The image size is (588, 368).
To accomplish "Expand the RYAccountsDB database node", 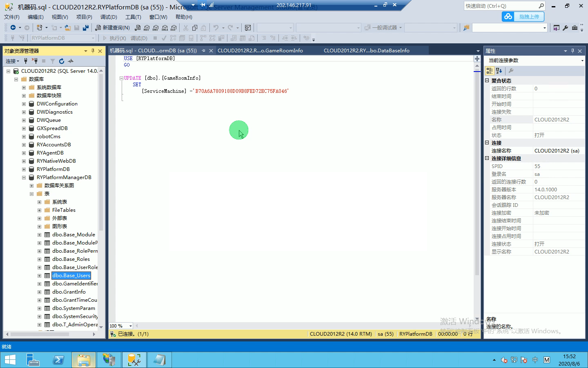I will click(x=24, y=145).
